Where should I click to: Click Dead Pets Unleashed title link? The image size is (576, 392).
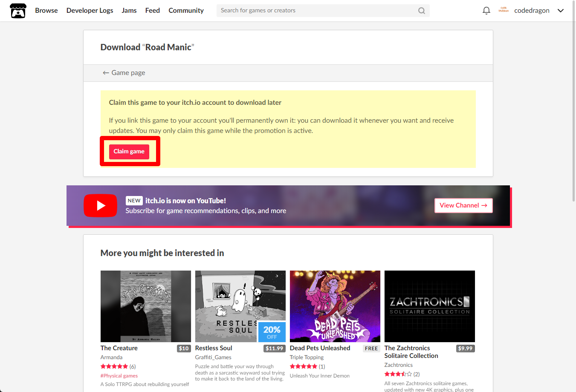[320, 348]
